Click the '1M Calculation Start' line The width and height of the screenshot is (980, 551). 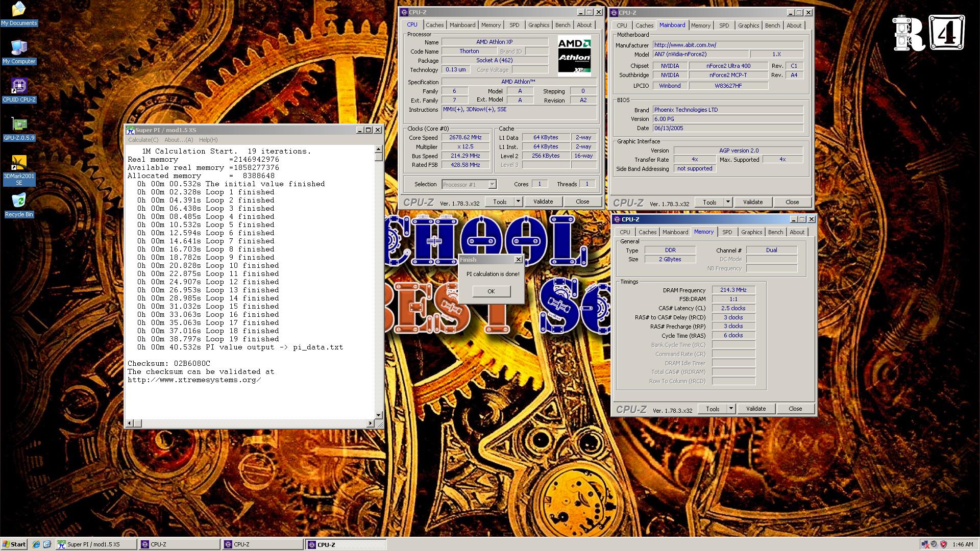pyautogui.click(x=226, y=152)
